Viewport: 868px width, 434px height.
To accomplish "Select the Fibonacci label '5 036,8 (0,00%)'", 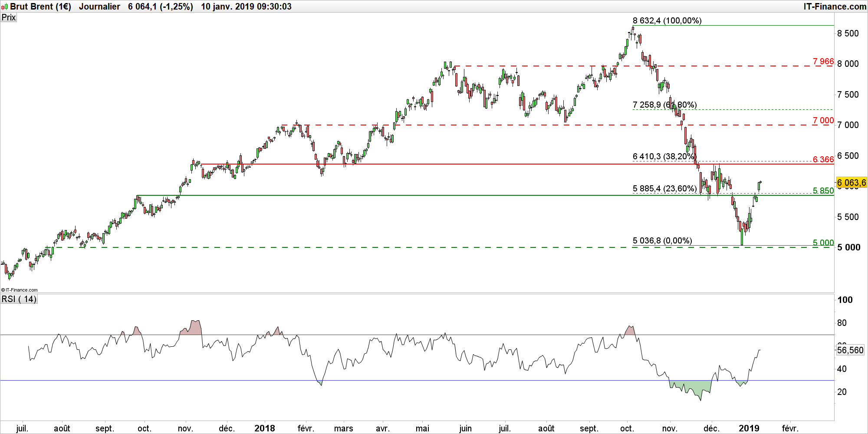I will pos(662,240).
